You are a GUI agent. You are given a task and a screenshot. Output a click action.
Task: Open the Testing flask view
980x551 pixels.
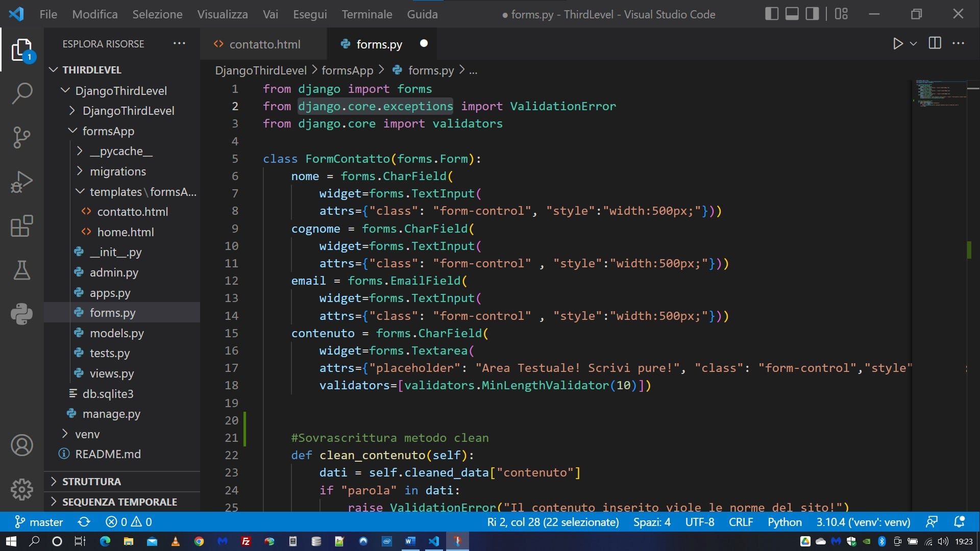tap(22, 270)
